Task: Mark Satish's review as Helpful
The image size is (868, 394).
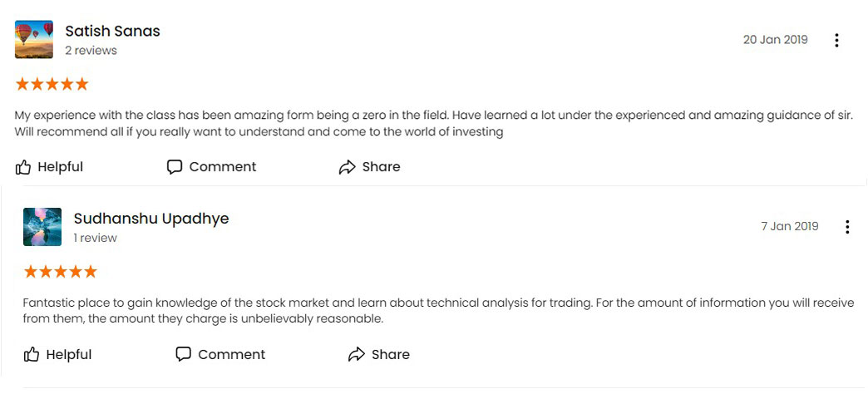Action: [61, 166]
